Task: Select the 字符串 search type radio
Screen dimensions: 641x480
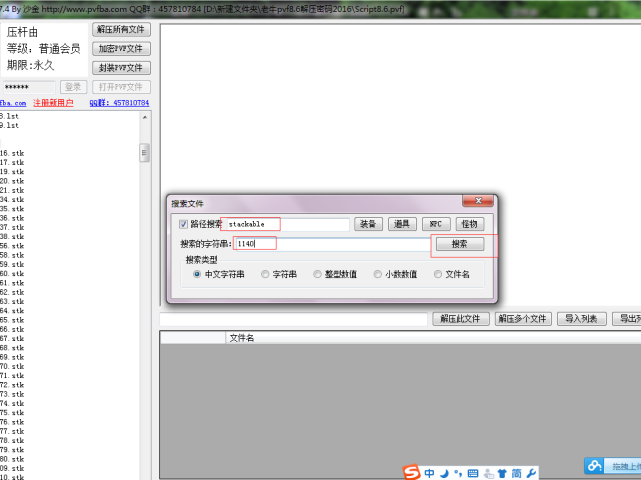Action: point(265,274)
